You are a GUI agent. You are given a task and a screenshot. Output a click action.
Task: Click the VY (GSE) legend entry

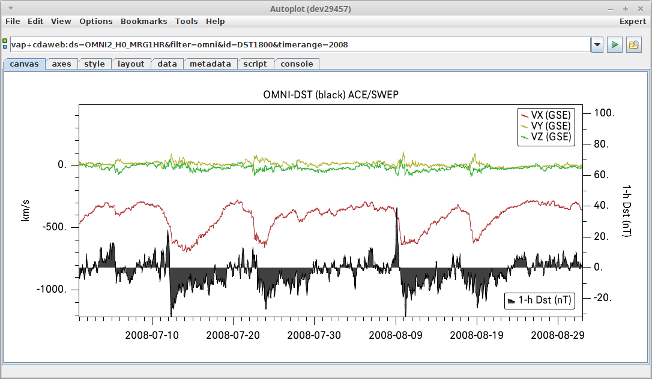[546, 126]
